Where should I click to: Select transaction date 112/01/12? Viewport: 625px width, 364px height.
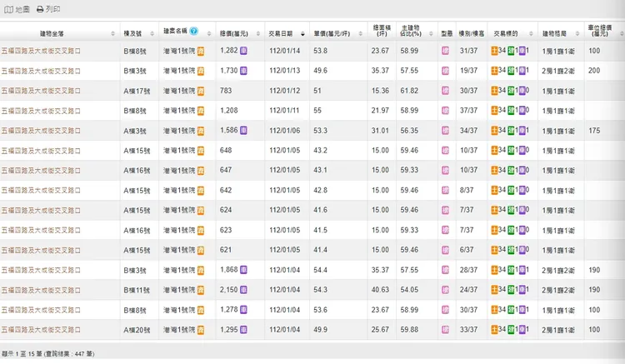(x=285, y=91)
